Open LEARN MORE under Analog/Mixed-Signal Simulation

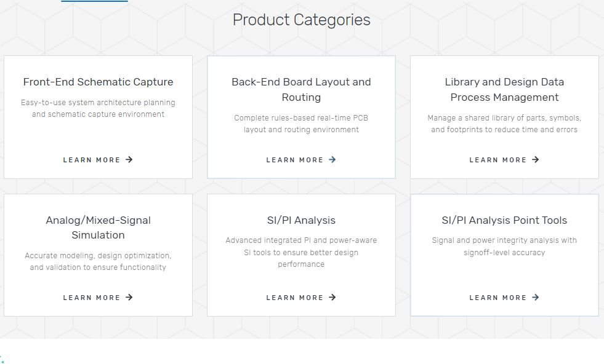click(98, 298)
